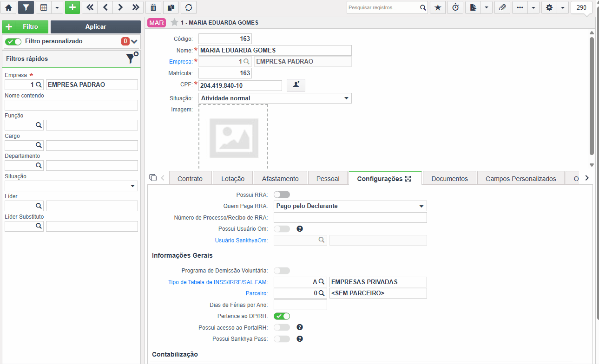Open the Documentos tab
Screen dimensions: 599x364
pyautogui.click(x=449, y=179)
